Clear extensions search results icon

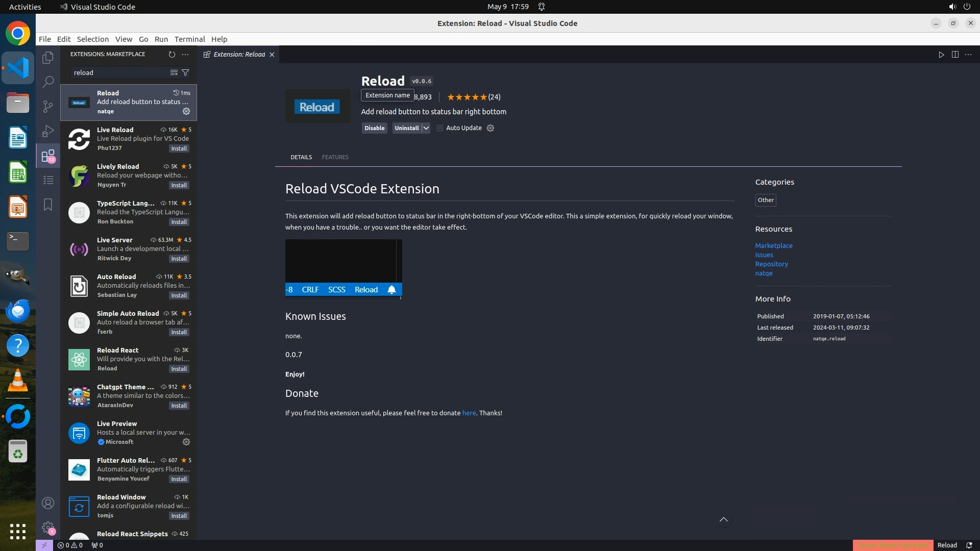coord(174,72)
